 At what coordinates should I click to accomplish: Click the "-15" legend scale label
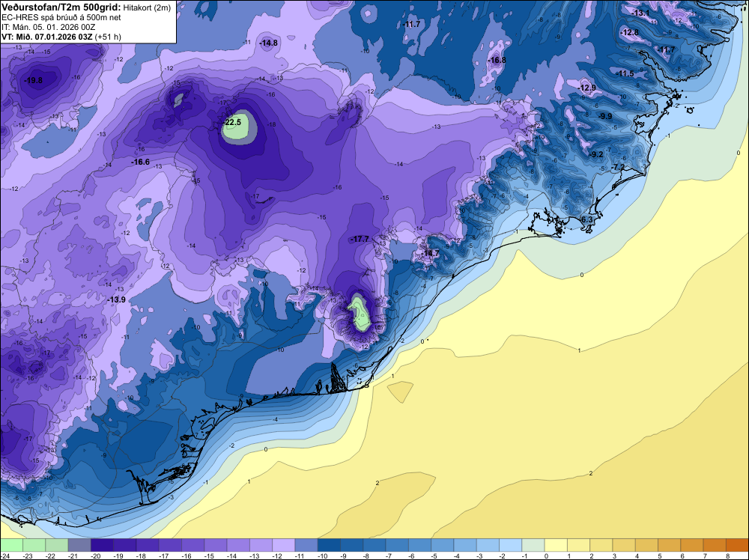pos(209,556)
